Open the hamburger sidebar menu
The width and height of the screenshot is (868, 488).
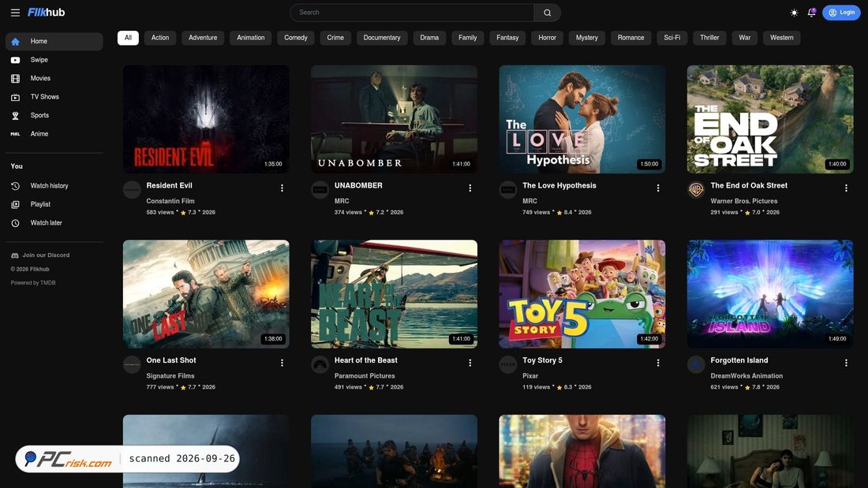(15, 13)
